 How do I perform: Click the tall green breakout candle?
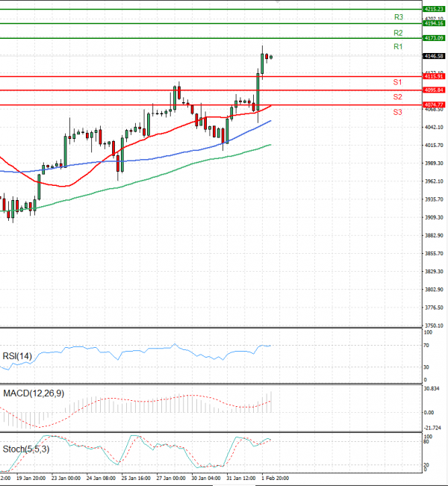(x=258, y=92)
